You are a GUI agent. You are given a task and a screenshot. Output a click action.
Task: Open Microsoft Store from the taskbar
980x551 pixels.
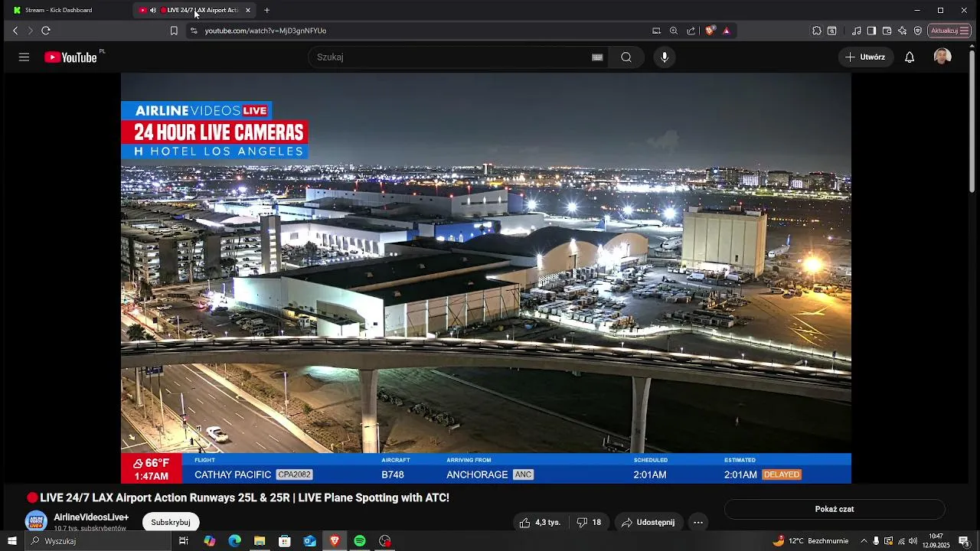point(285,541)
